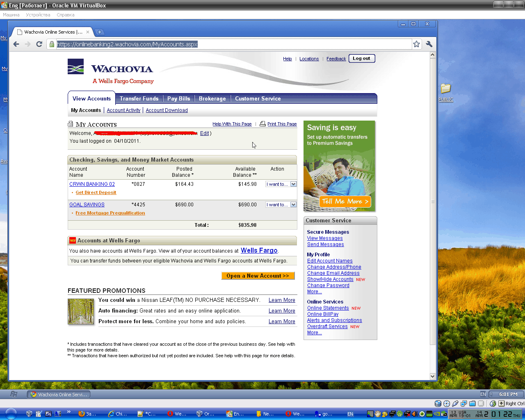Switch to the Internet Explorer taskbar button
Viewport: 525px width, 420px height.
(117, 414)
